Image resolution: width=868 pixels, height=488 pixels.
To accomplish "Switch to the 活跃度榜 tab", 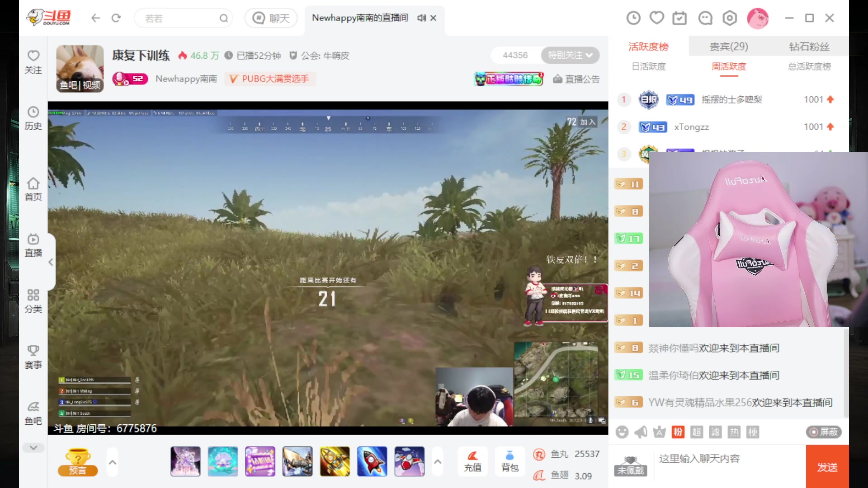I will point(648,47).
